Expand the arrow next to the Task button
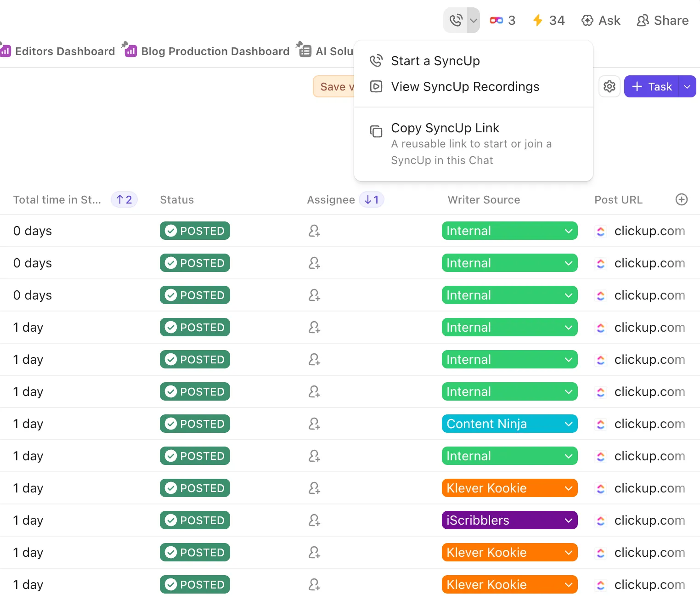Screen dimensions: 700x600 click(687, 86)
